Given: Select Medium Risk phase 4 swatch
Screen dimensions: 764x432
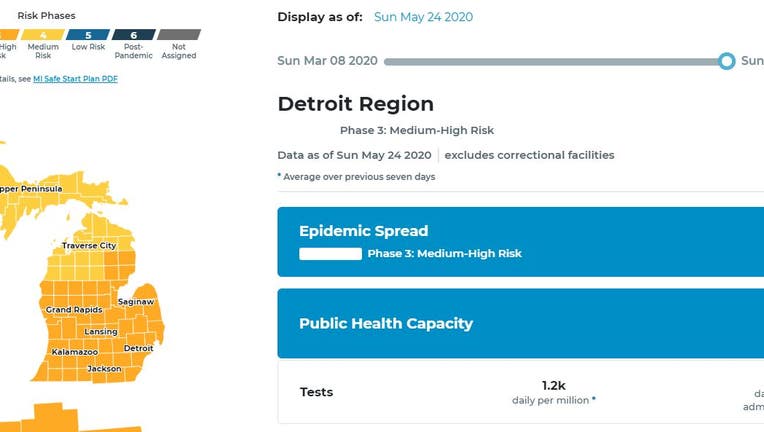Looking at the screenshot, I should 43,35.
